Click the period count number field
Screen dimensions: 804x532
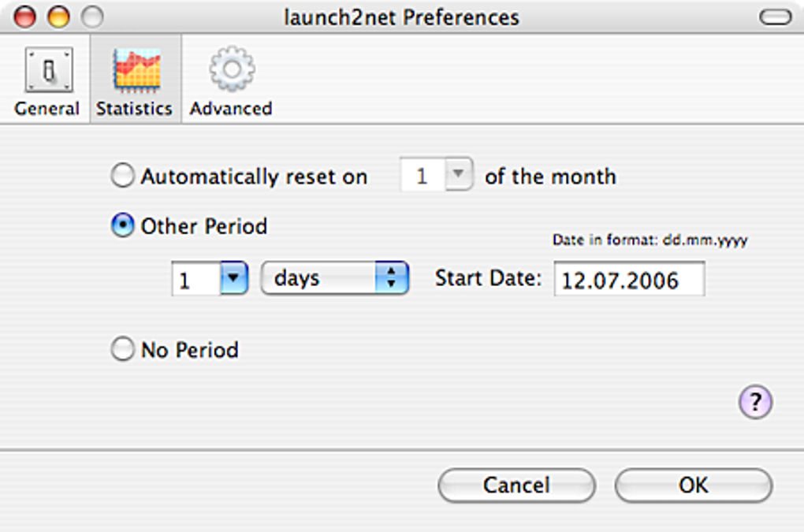(x=195, y=280)
